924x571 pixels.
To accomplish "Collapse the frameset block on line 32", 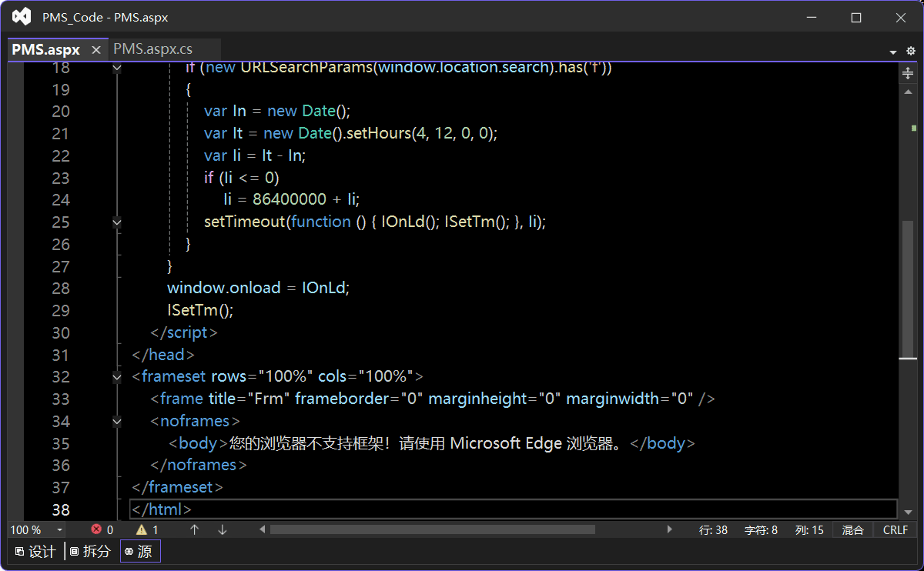I will 117,377.
